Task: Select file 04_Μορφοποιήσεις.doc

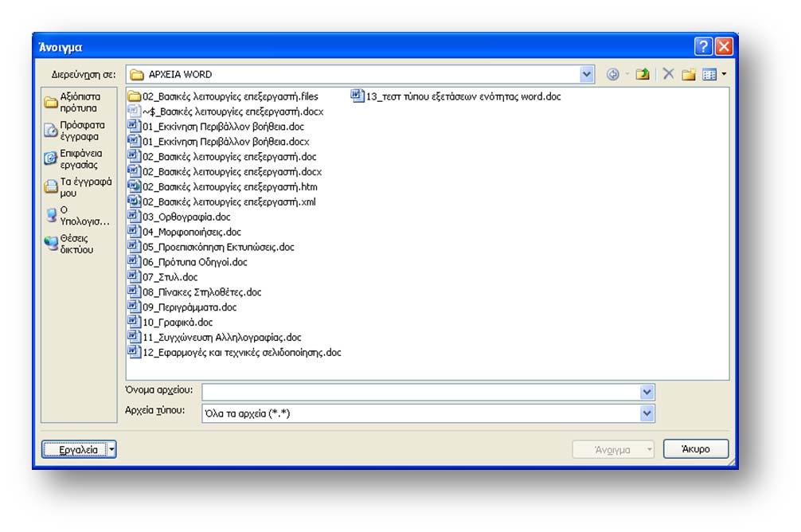Action: coord(185,232)
